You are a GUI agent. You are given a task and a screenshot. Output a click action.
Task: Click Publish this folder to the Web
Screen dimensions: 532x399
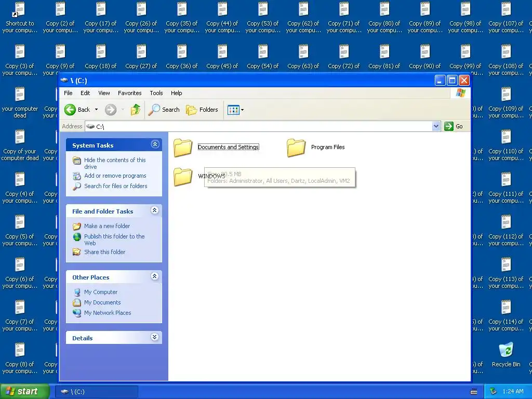tap(114, 240)
